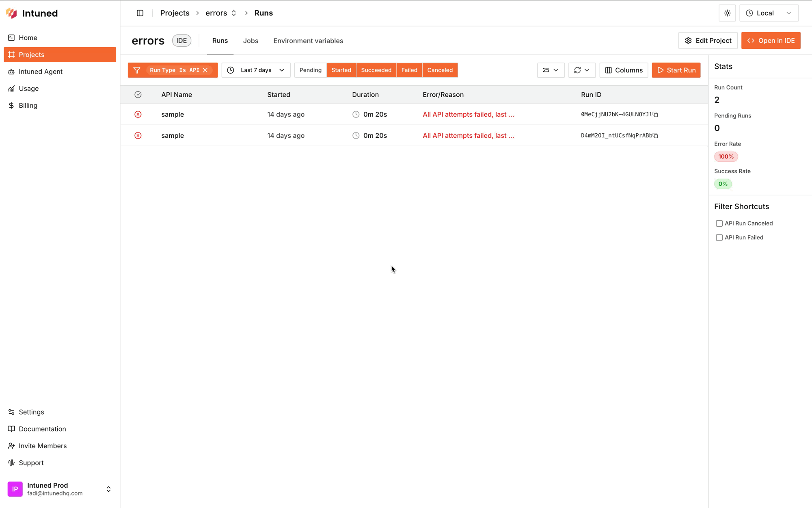812x508 pixels.
Task: Check the API Run Canceled filter shortcut
Action: (719, 223)
